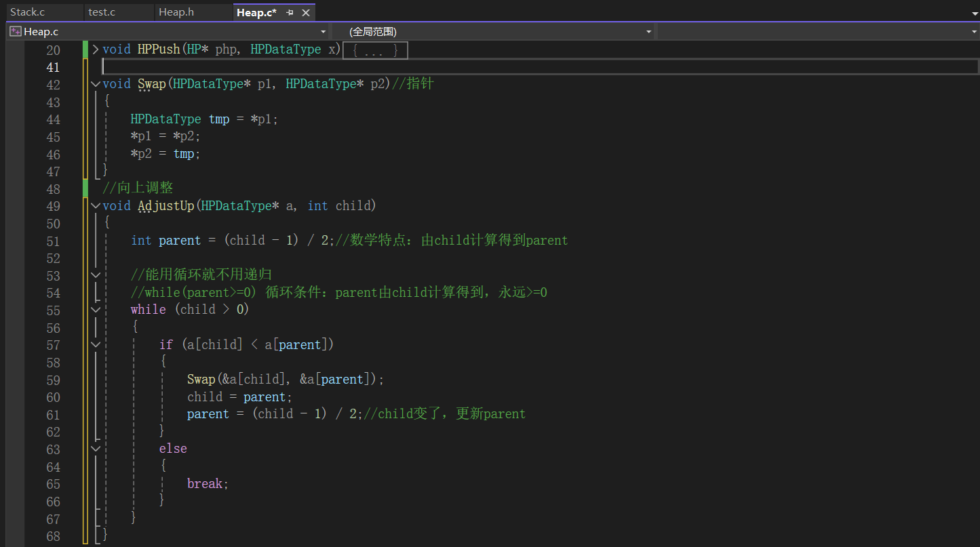Open the open-documents list arrow at the tab strip's right end
Screen dimensions: 980x547
[x=974, y=13]
